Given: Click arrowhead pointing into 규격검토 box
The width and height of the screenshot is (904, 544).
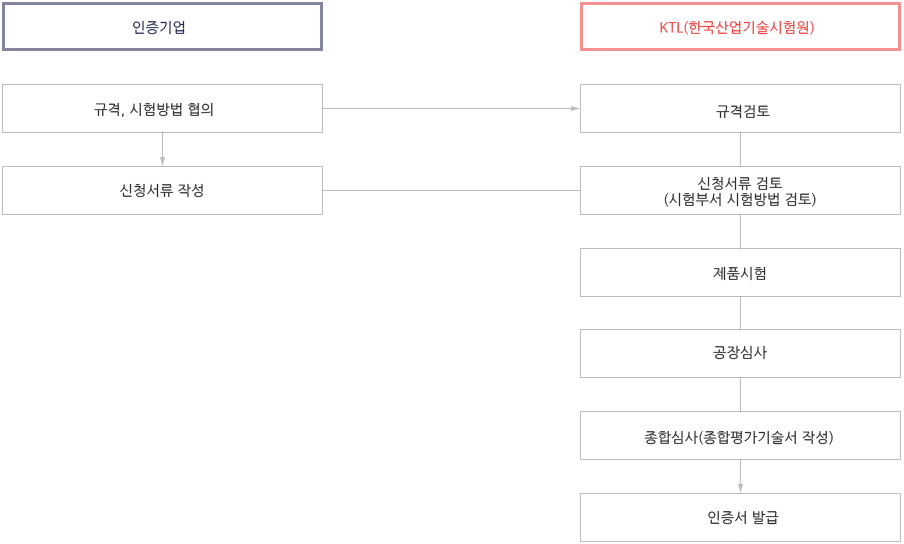Looking at the screenshot, I should pyautogui.click(x=575, y=108).
